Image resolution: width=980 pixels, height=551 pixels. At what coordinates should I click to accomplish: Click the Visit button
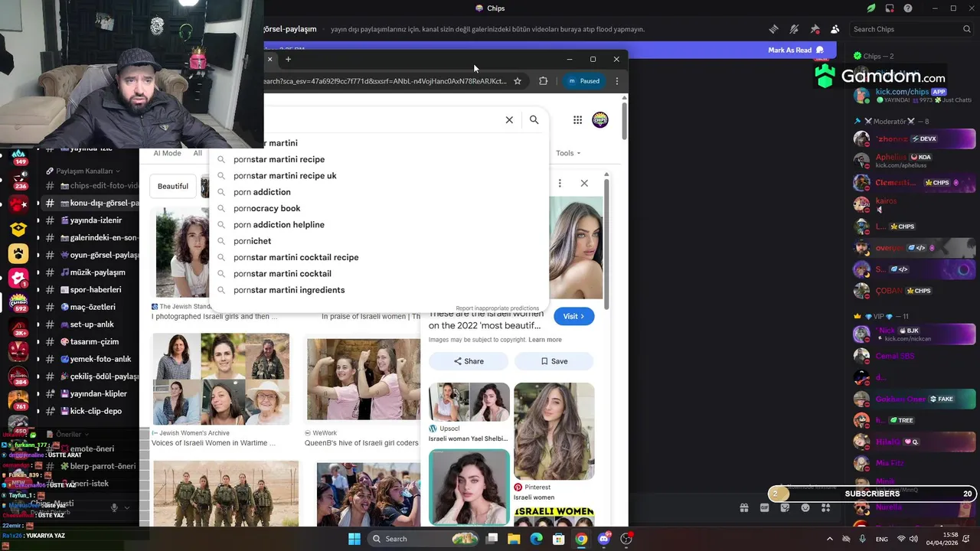coord(573,316)
